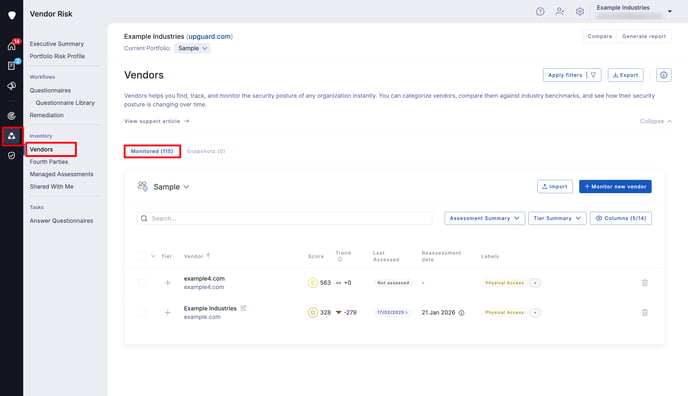Click the Monitor new vendor button
688x396 pixels.
click(x=615, y=186)
